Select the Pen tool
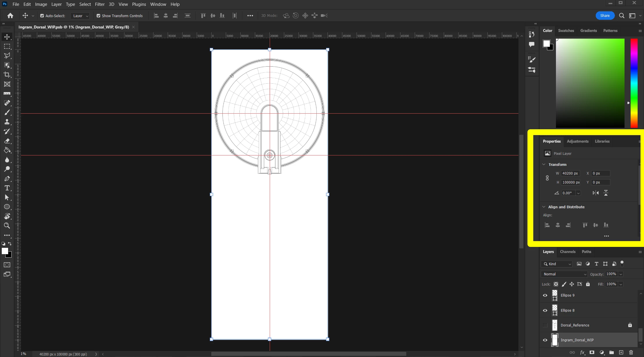The image size is (644, 357). click(x=7, y=179)
